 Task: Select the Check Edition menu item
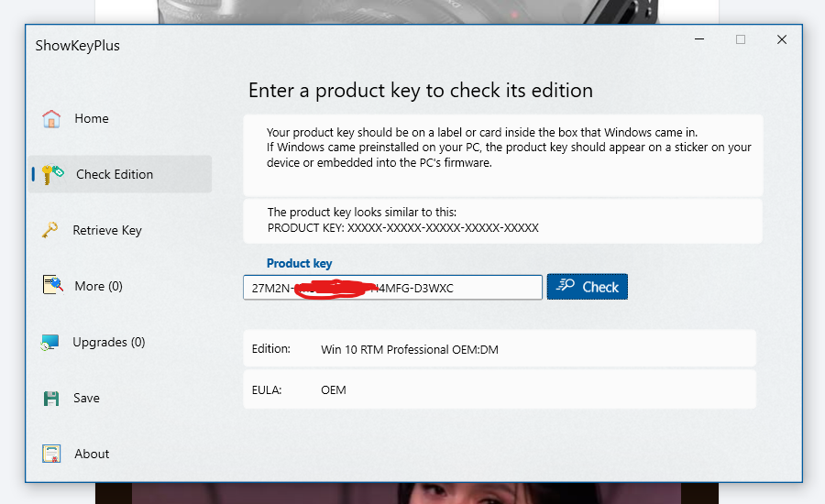coord(120,174)
